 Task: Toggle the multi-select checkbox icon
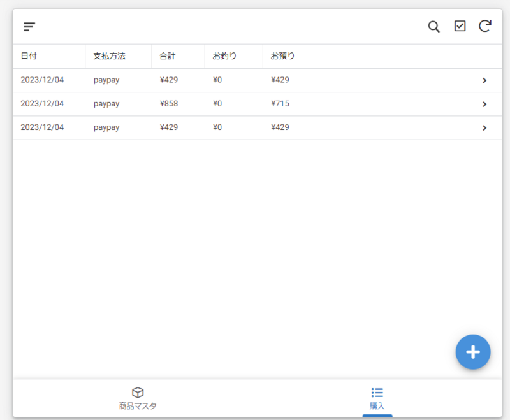point(460,26)
